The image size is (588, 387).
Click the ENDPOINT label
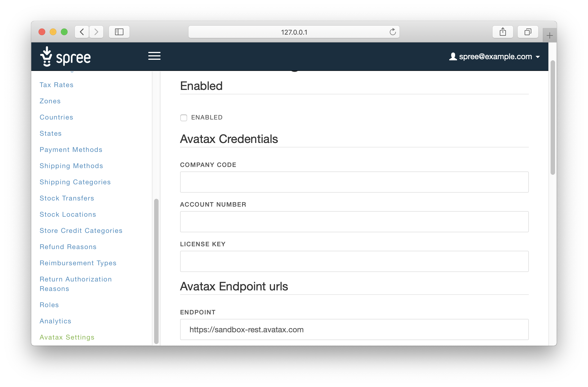[198, 312]
